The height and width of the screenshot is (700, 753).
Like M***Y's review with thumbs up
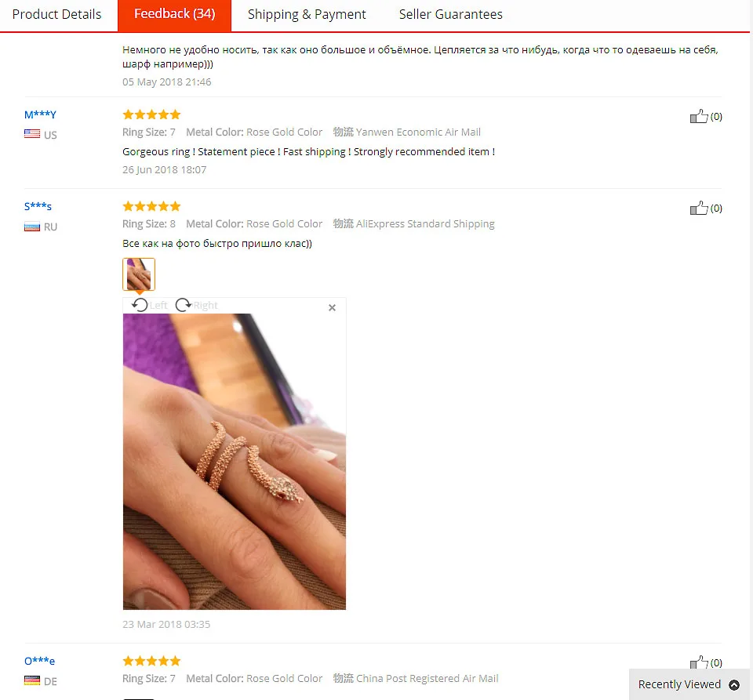[699, 116]
